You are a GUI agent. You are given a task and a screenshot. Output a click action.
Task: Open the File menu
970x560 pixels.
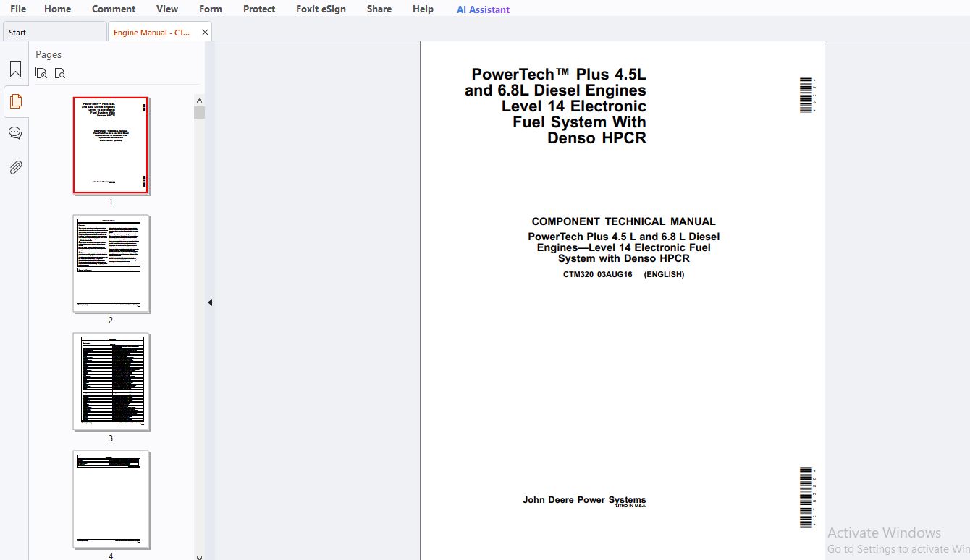(x=18, y=9)
